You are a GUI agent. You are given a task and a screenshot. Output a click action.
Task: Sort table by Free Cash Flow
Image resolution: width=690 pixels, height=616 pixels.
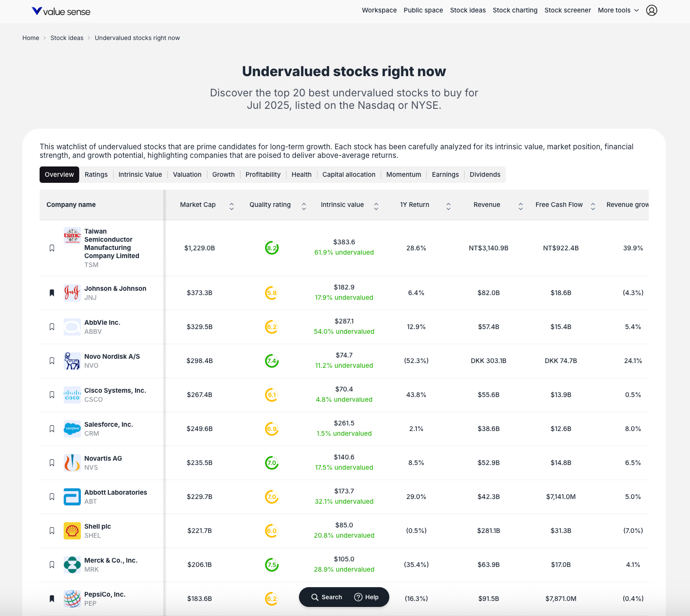pos(593,206)
